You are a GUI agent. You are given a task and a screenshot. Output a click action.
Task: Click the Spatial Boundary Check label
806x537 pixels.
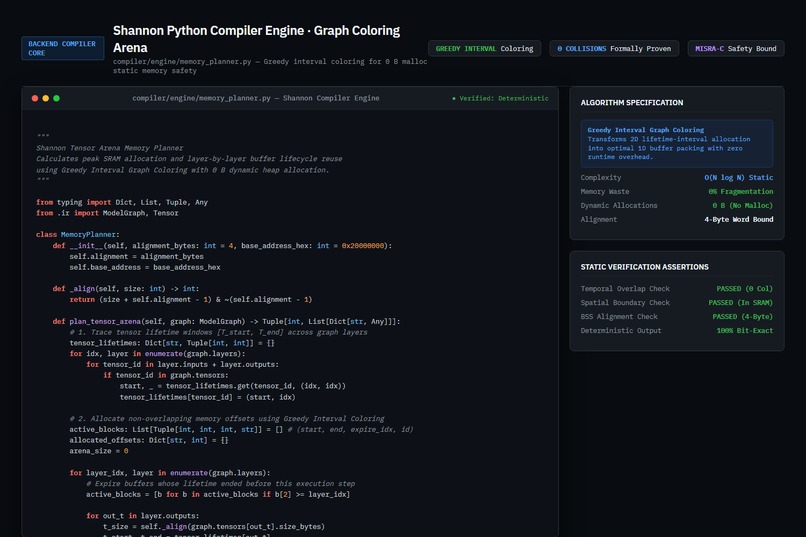[625, 303]
